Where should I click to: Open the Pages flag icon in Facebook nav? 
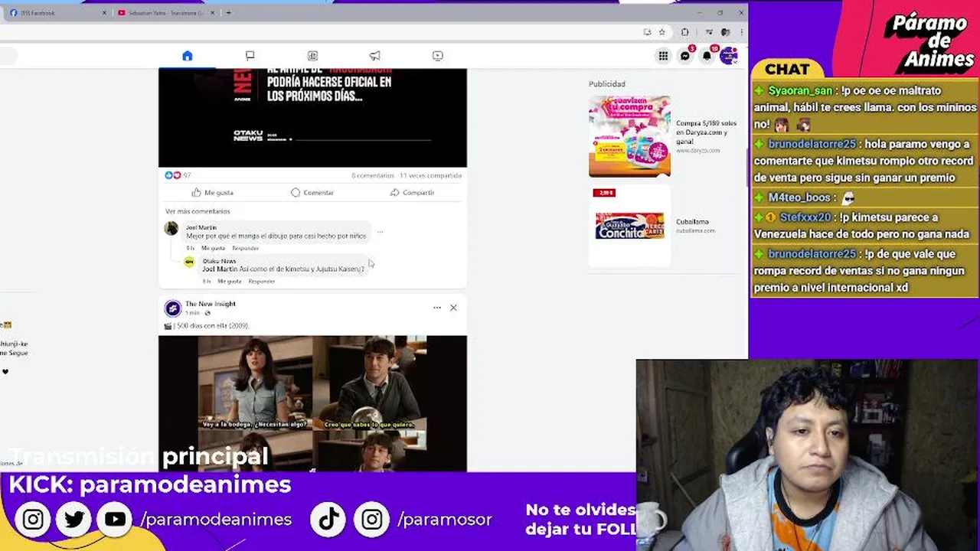[250, 56]
